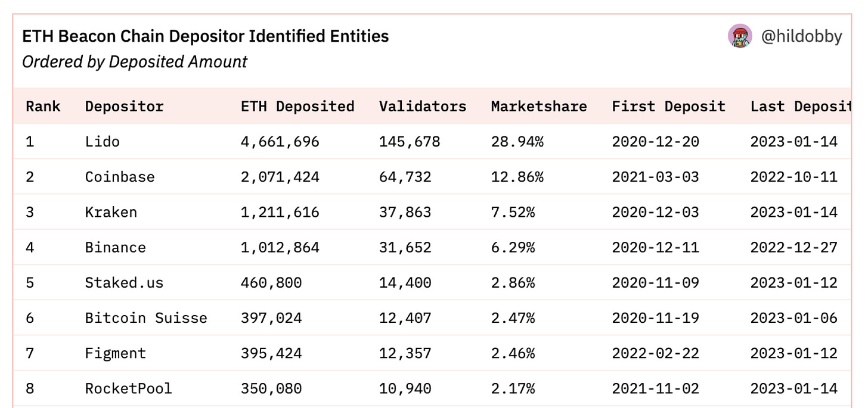This screenshot has width=868, height=408.
Task: Click validators count 145,678
Action: 410,142
